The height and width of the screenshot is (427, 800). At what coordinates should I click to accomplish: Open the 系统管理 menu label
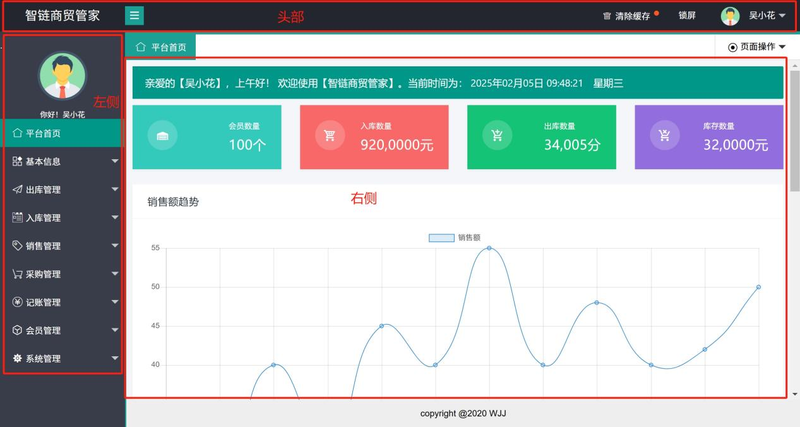point(43,359)
